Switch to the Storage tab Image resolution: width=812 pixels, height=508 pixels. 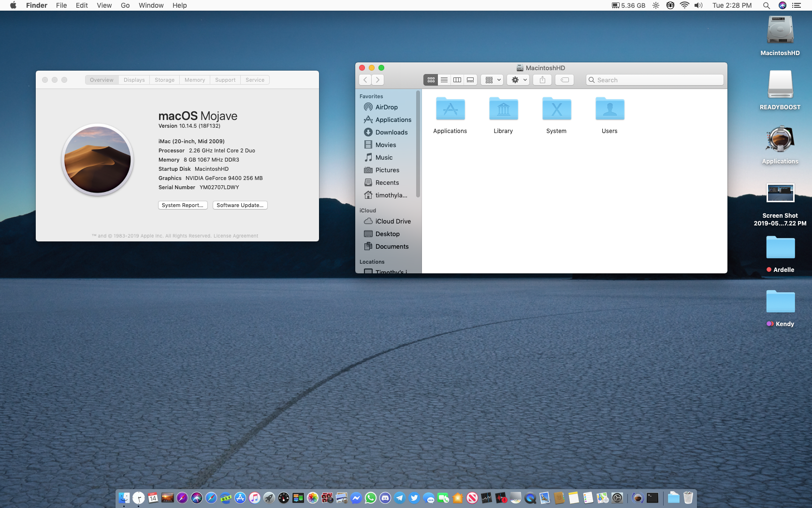pyautogui.click(x=164, y=80)
